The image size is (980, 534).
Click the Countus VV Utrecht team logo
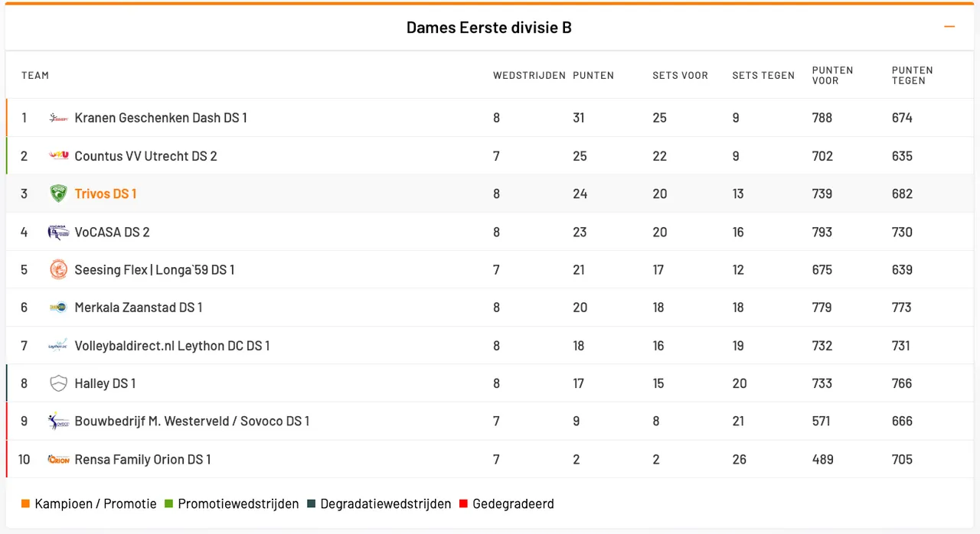click(x=58, y=155)
